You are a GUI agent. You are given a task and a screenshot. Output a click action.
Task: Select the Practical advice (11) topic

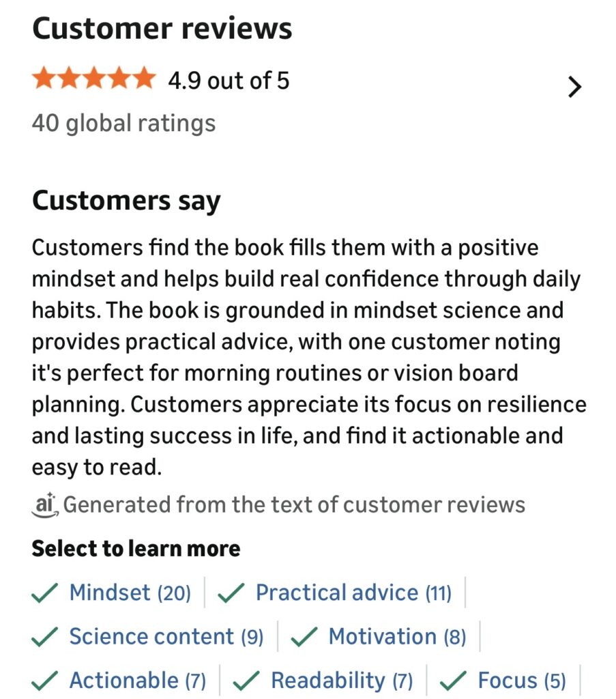click(353, 593)
